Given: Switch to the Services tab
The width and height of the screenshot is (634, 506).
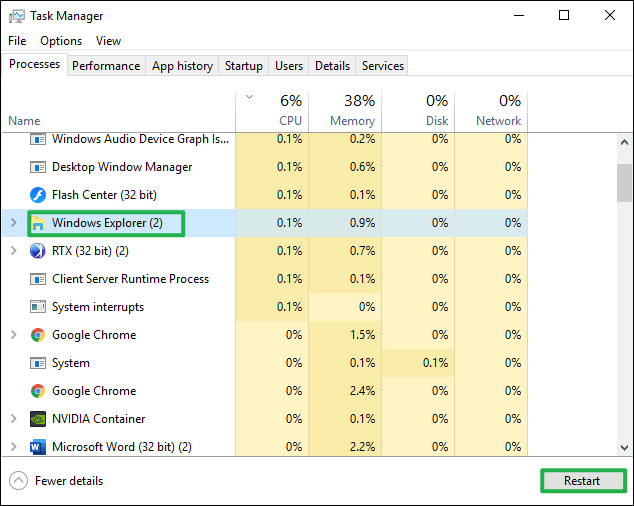Looking at the screenshot, I should [383, 66].
